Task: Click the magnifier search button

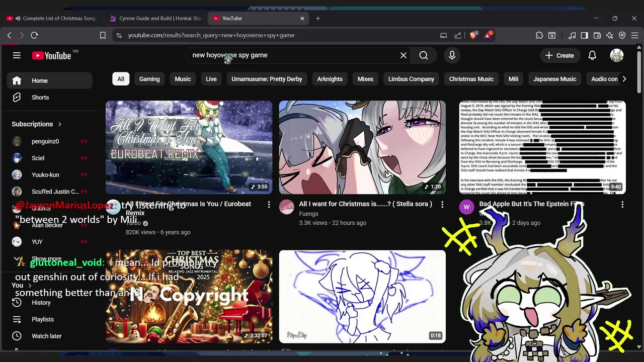Action: point(424,55)
